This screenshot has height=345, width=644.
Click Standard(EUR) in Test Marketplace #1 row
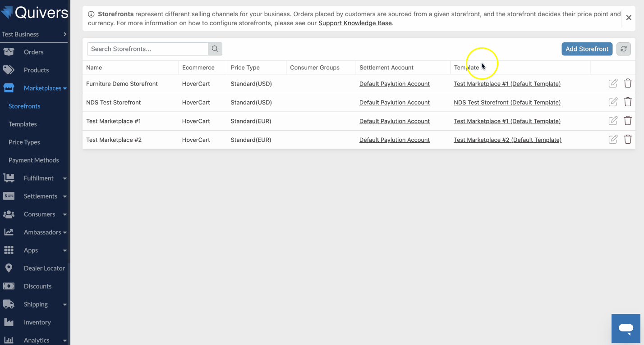coord(251,121)
